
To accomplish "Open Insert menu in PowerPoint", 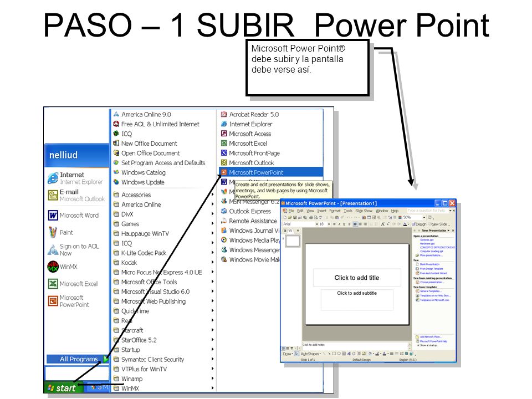I will point(322,211).
